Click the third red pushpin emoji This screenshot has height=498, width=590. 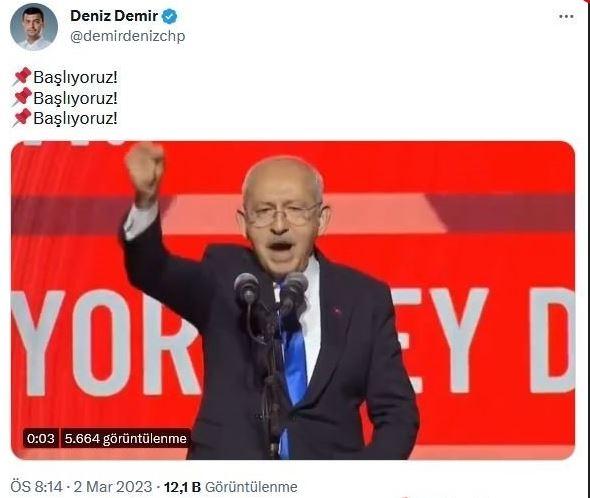point(22,118)
